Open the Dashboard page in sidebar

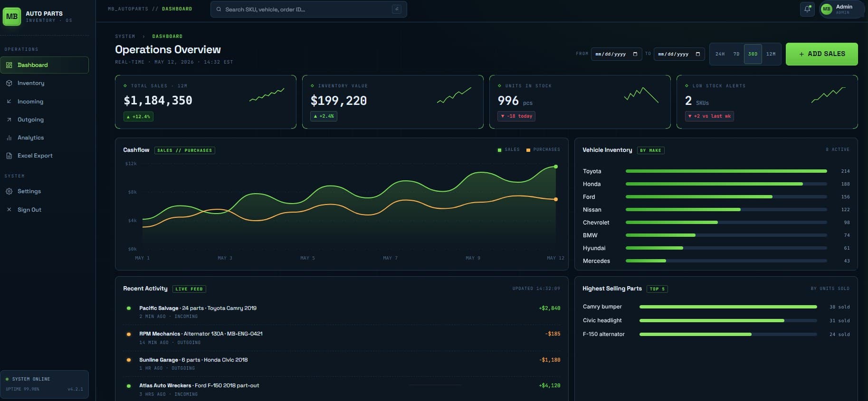coord(44,65)
